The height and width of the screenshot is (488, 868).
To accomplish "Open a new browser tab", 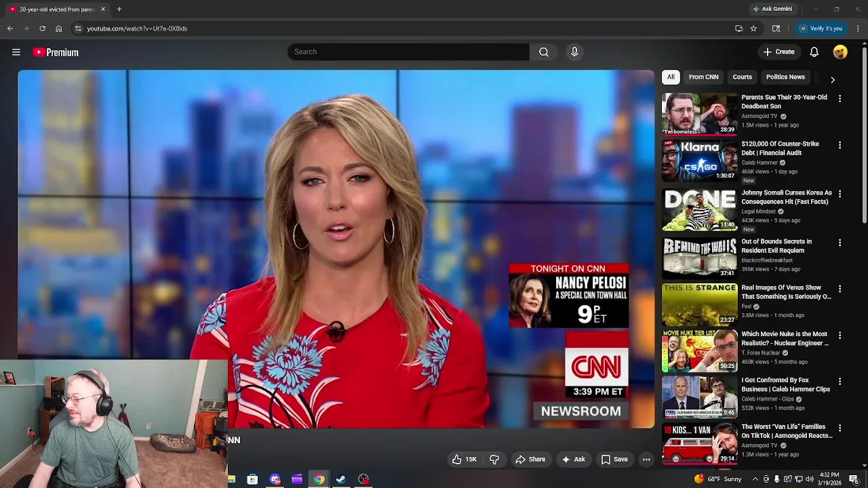I will coord(119,9).
